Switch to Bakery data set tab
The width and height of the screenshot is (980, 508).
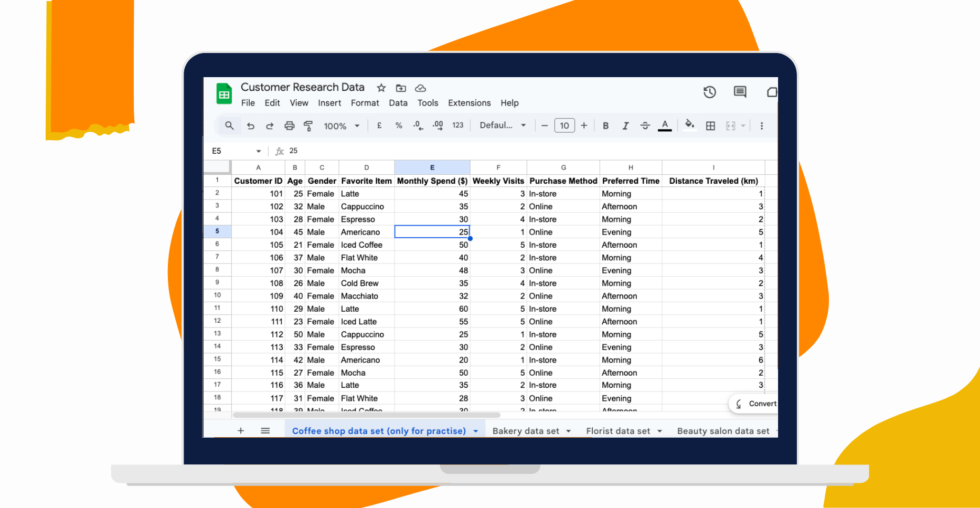pyautogui.click(x=526, y=431)
